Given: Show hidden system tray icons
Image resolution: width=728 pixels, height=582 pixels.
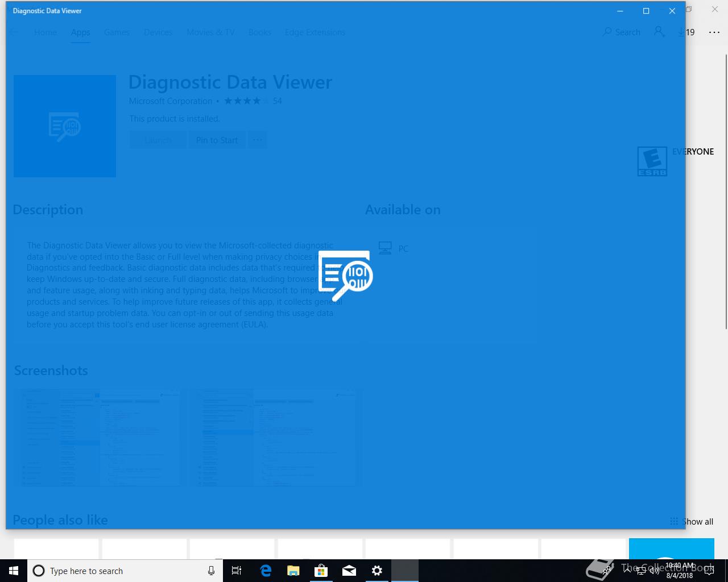Looking at the screenshot, I should click(626, 571).
